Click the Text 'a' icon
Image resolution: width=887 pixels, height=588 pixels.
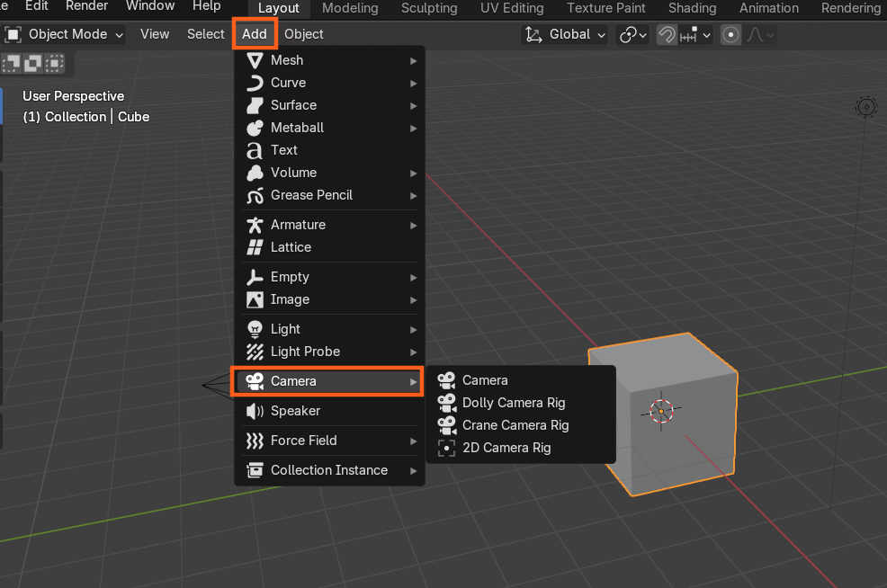point(255,150)
